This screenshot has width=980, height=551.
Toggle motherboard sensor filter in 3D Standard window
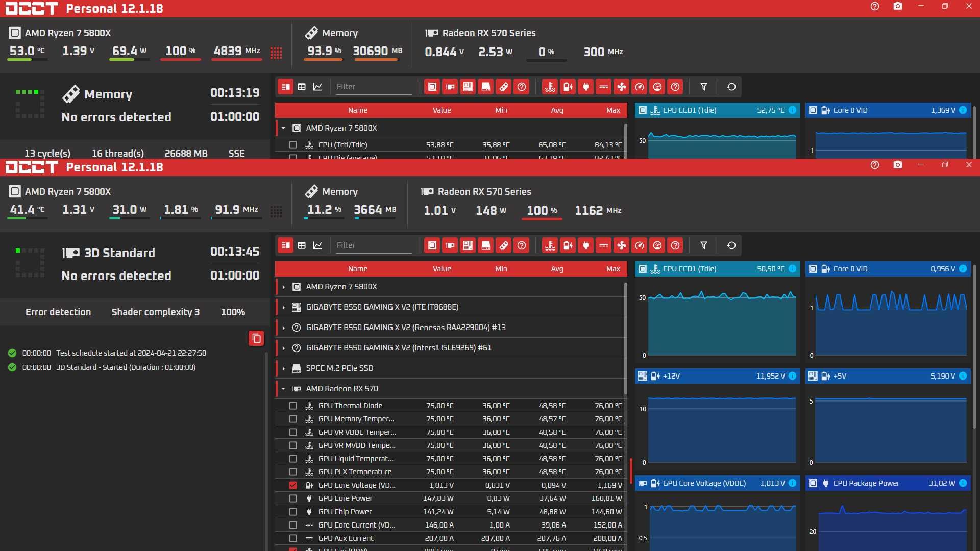(468, 245)
